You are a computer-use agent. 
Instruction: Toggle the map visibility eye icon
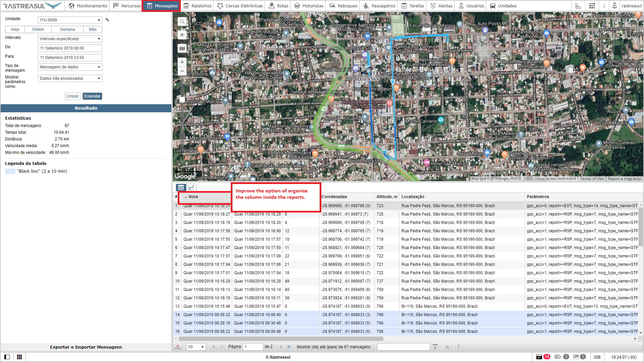[x=182, y=35]
